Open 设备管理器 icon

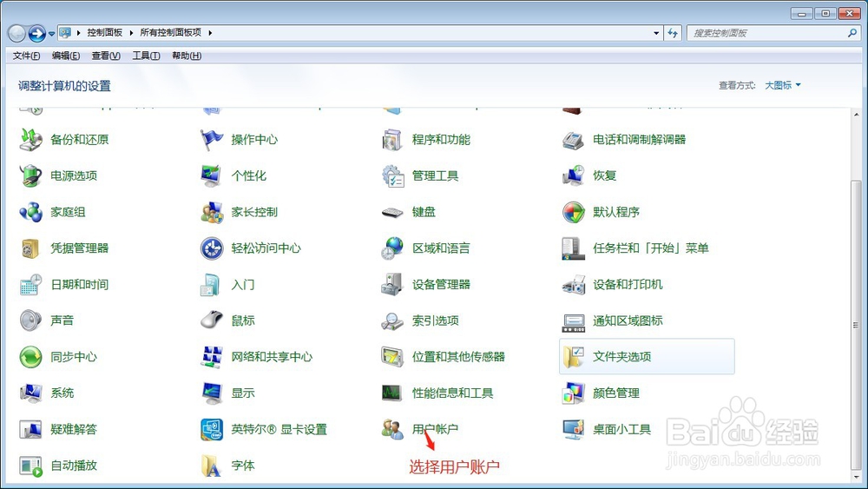392,285
